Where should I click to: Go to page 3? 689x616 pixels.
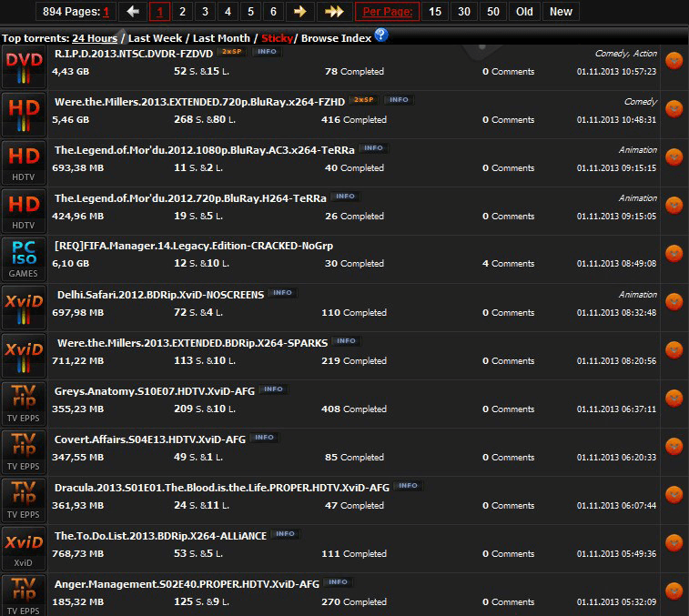tap(205, 12)
